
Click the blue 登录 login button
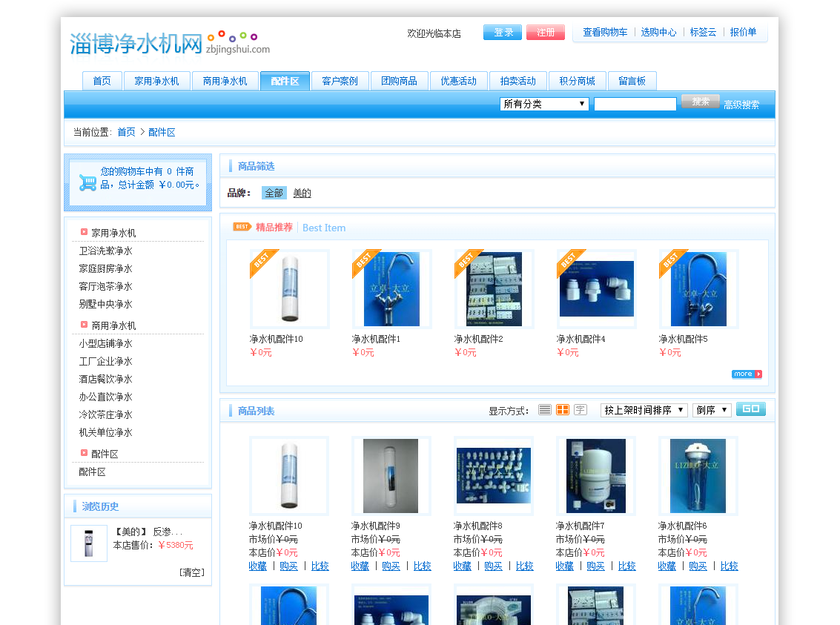[x=503, y=33]
